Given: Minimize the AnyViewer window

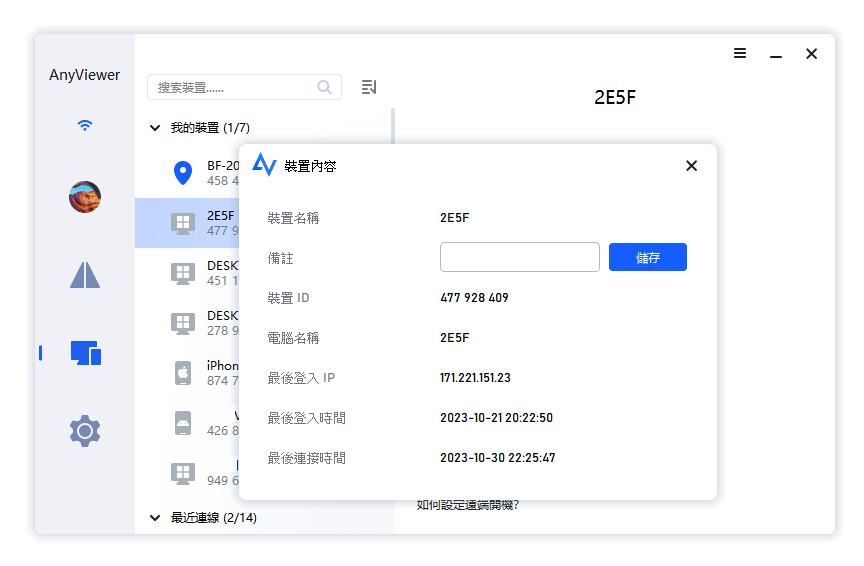Looking at the screenshot, I should 776,54.
